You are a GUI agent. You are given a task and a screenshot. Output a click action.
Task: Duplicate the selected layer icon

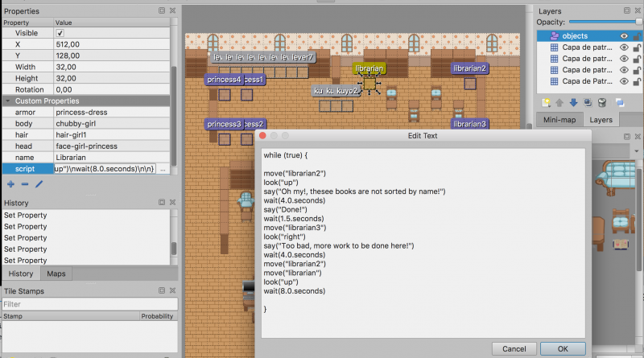pyautogui.click(x=588, y=102)
